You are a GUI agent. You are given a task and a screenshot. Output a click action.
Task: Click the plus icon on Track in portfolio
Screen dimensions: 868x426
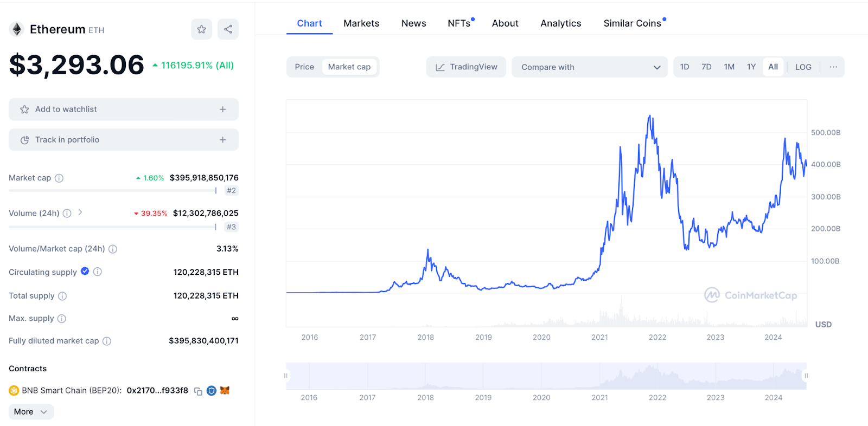pos(222,140)
